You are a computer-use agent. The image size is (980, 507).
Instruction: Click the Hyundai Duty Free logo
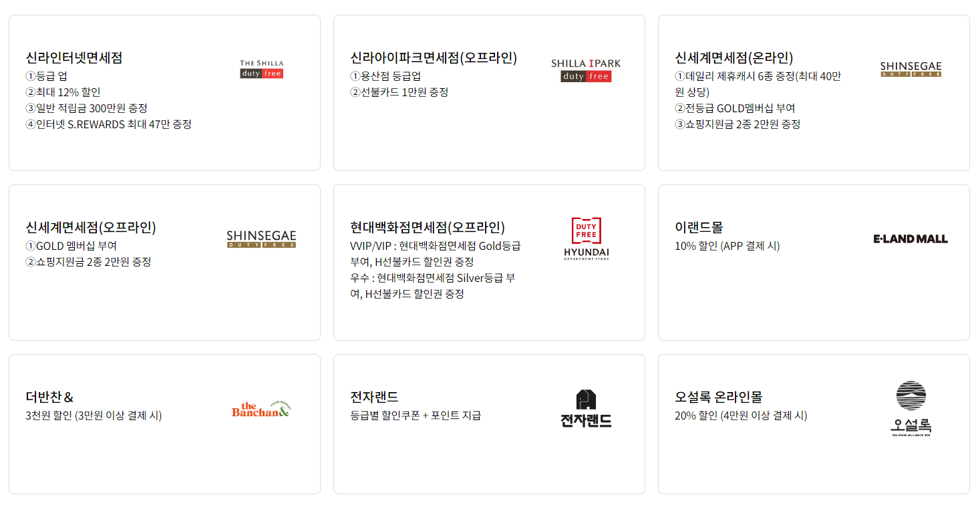586,238
